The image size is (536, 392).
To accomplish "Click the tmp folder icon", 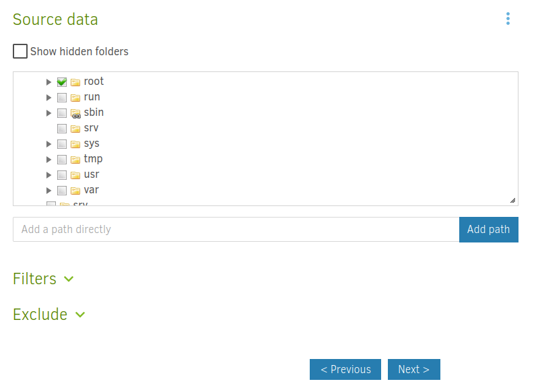I will click(75, 160).
